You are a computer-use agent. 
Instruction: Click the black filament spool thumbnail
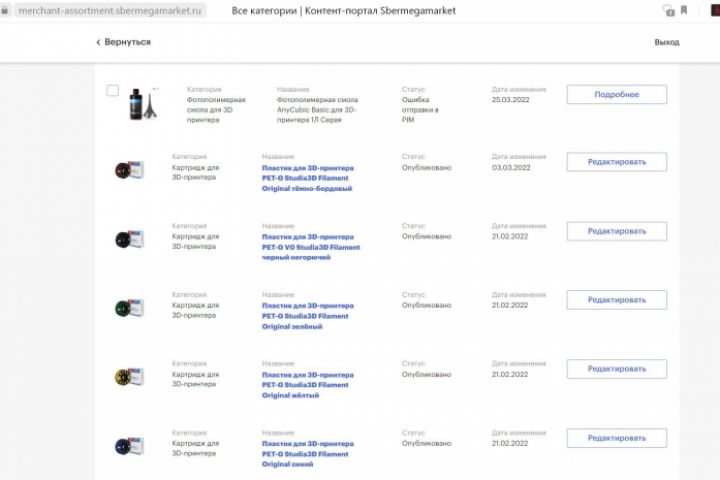coord(129,239)
